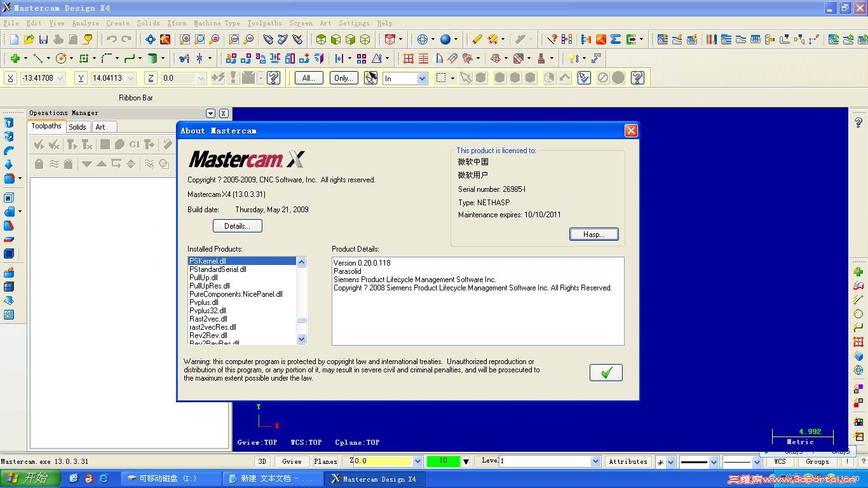Click the New file icon
Image resolution: width=868 pixels, height=488 pixels.
(14, 39)
